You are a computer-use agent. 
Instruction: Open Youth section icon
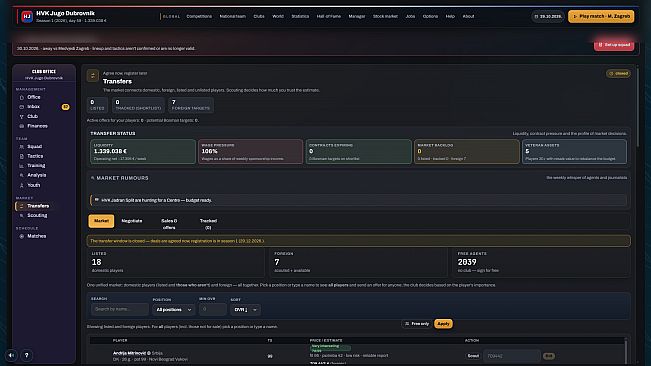[x=22, y=185]
